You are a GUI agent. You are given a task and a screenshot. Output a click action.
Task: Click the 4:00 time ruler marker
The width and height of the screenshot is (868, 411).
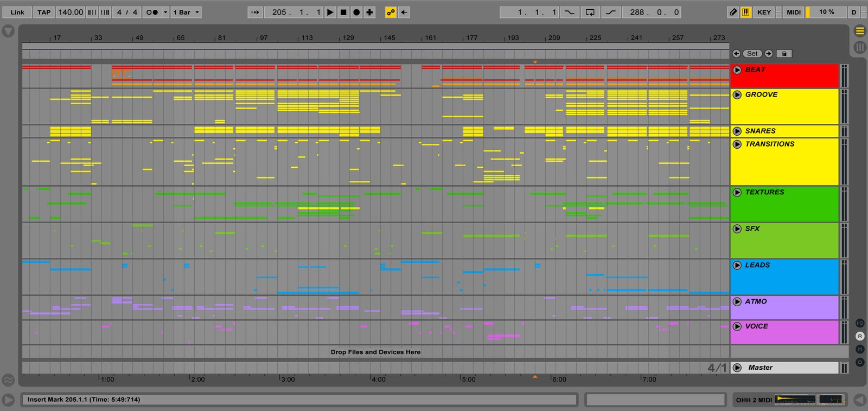pos(378,379)
